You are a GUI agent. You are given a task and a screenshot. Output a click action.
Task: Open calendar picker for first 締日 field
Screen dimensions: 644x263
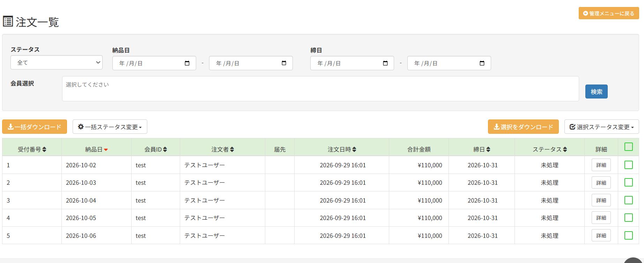pos(385,63)
